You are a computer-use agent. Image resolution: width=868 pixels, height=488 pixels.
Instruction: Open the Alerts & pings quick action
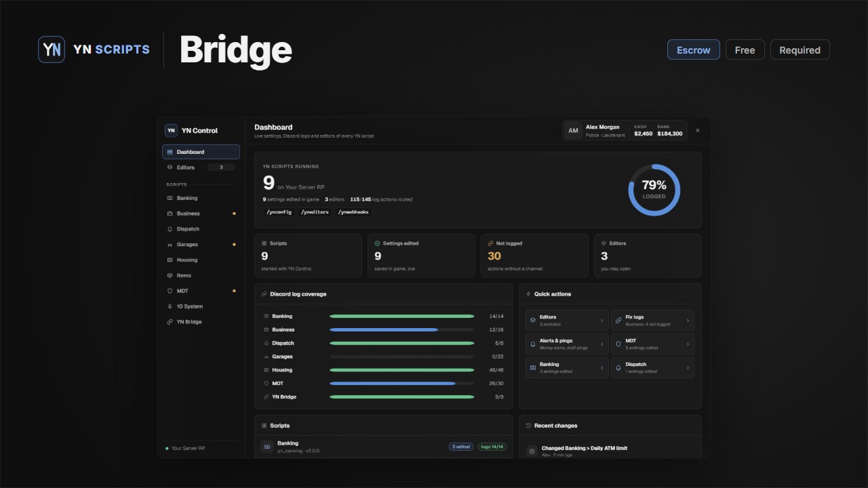[567, 344]
